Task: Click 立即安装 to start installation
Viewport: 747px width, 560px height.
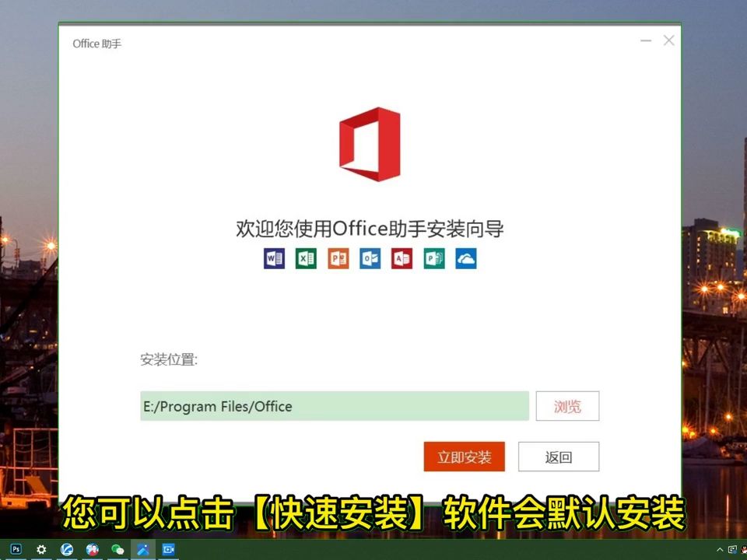Action: pyautogui.click(x=464, y=457)
